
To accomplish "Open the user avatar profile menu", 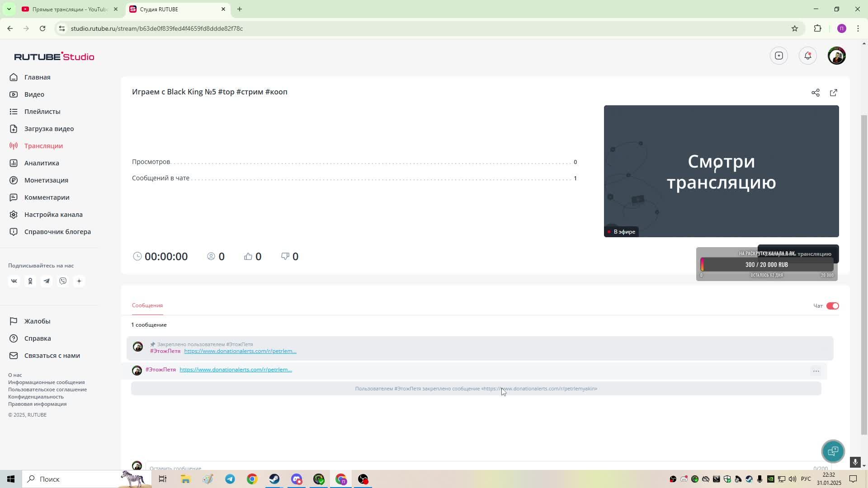I will (836, 56).
